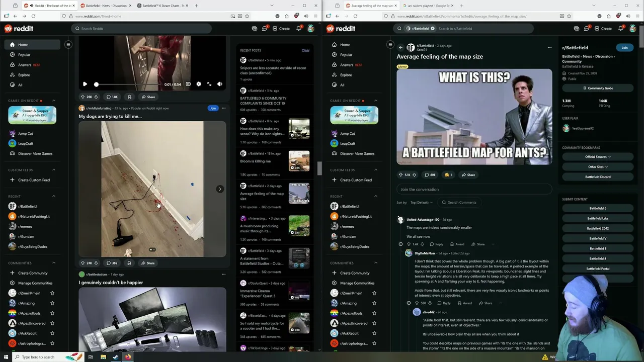The width and height of the screenshot is (644, 362).
Task: Upvote United-Advantage-100's comment
Action: click(x=409, y=244)
